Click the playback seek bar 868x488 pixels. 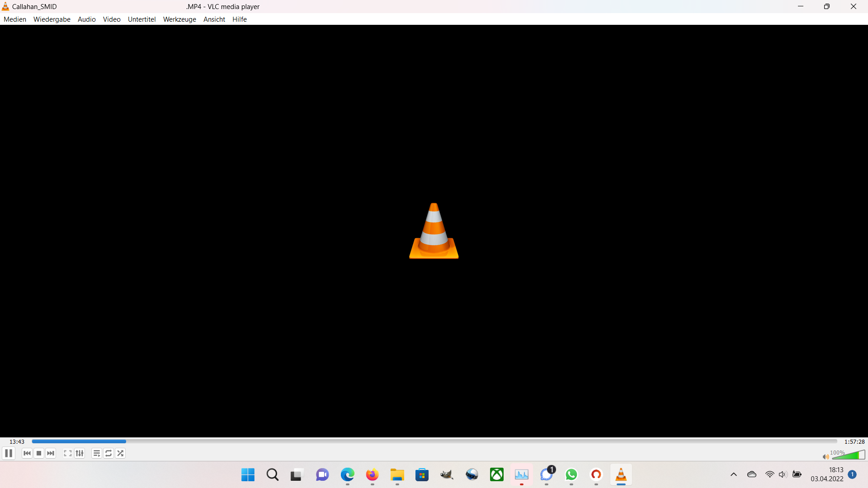434,441
